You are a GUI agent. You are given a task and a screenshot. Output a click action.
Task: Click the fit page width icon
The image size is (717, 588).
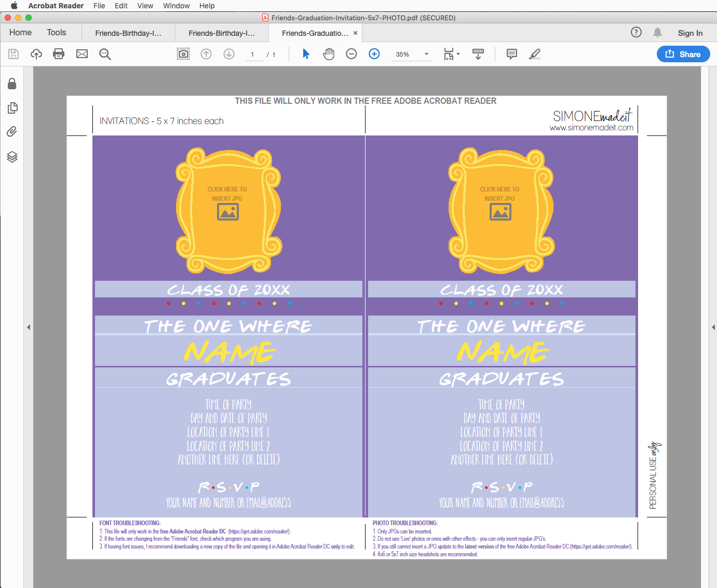(x=449, y=54)
